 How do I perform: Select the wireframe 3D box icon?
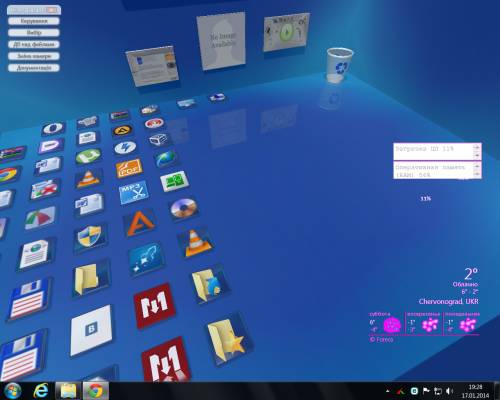click(159, 139)
